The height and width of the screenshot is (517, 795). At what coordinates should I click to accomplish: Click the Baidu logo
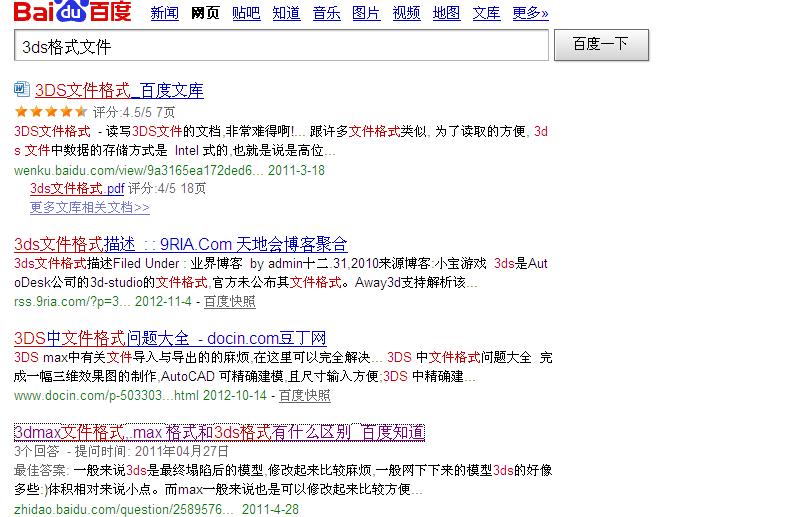tap(73, 11)
